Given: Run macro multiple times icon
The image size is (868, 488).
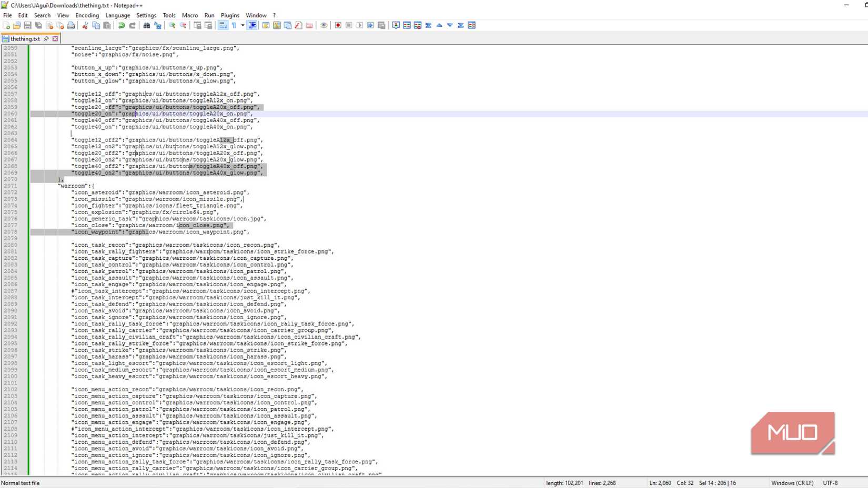Looking at the screenshot, I should (370, 25).
